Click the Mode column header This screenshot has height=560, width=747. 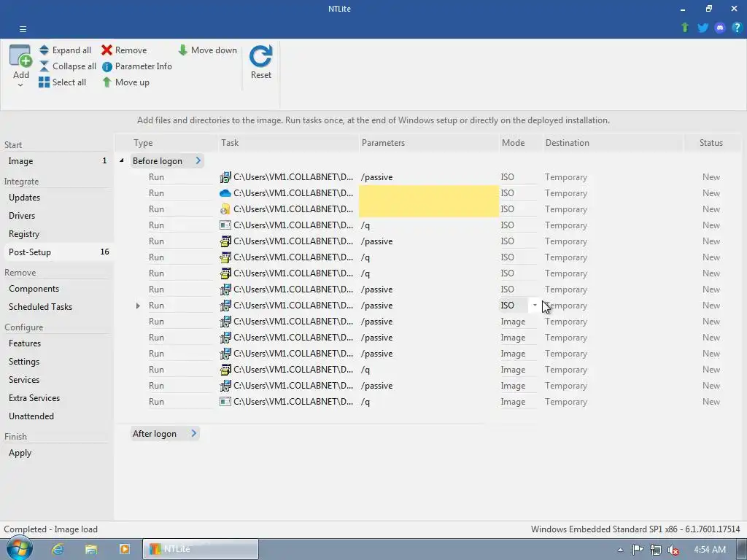tap(520, 143)
